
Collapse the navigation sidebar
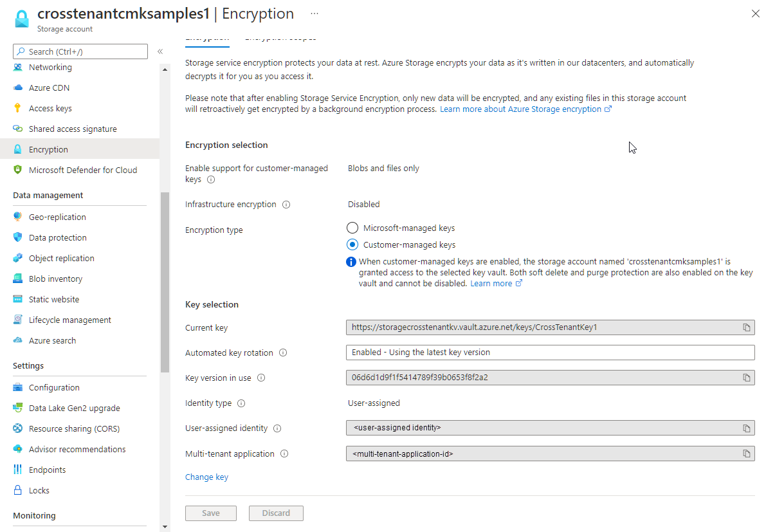[160, 51]
